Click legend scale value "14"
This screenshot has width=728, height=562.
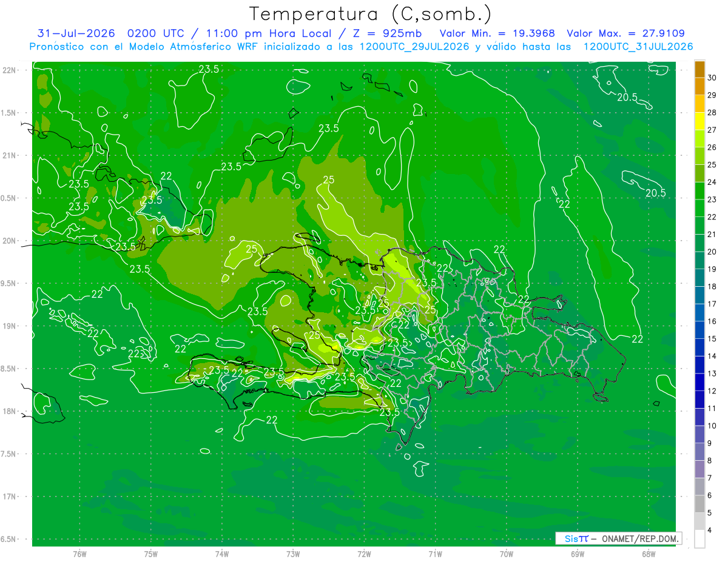click(x=712, y=356)
